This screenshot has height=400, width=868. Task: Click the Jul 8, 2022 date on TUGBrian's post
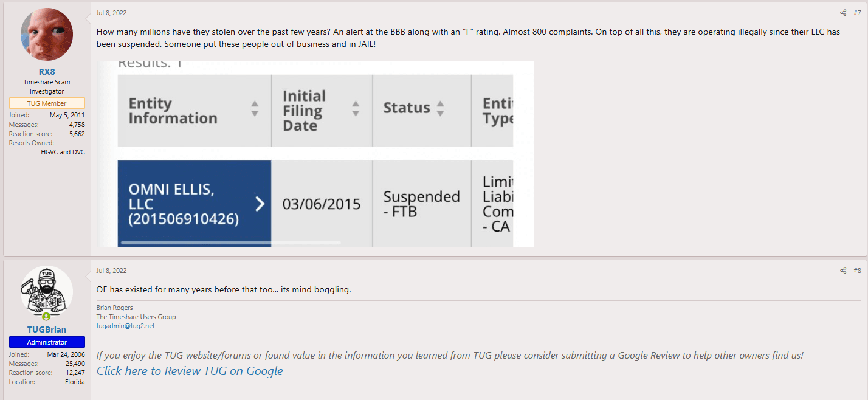(111, 271)
